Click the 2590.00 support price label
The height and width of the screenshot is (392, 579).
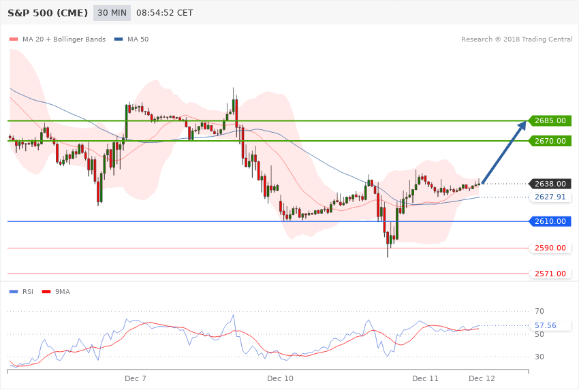click(550, 248)
